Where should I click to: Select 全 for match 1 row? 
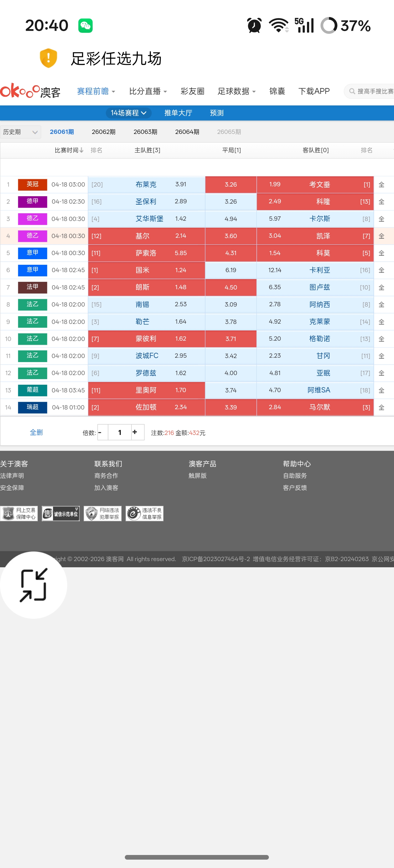381,185
